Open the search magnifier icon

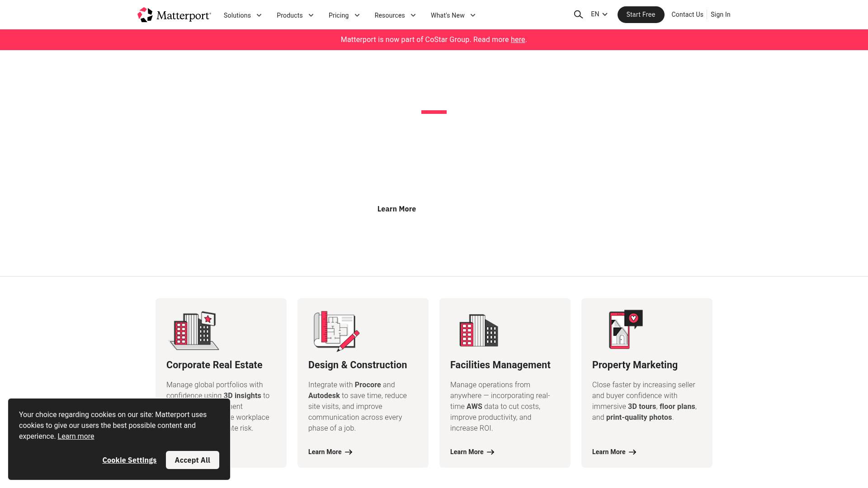coord(578,14)
